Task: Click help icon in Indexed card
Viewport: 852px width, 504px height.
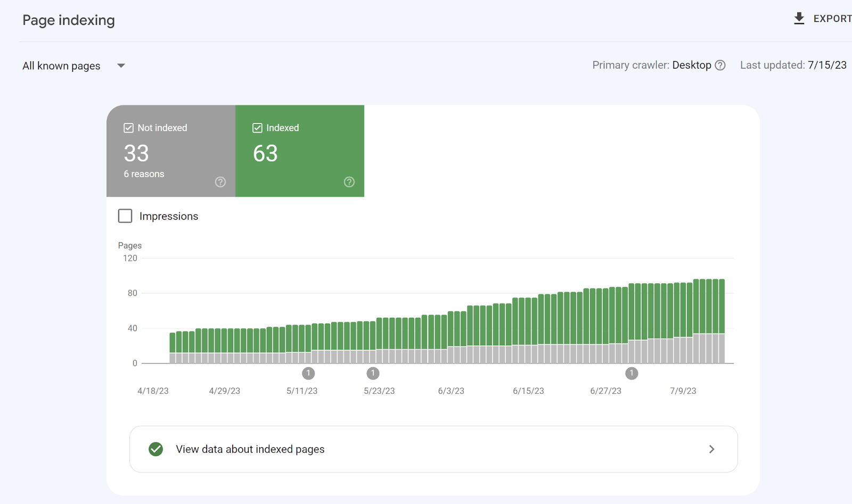Action: click(349, 182)
